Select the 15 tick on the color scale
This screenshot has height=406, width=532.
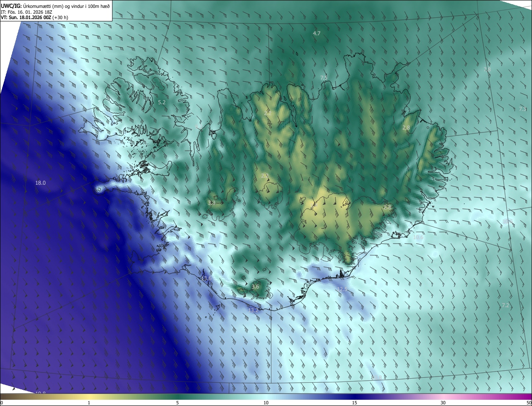pos(355,403)
